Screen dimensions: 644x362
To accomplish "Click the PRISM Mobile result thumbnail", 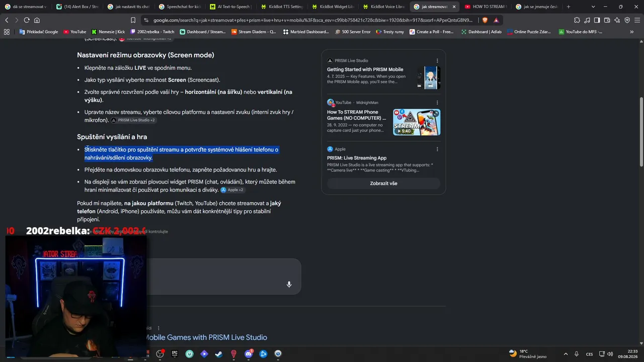I will [x=428, y=78].
